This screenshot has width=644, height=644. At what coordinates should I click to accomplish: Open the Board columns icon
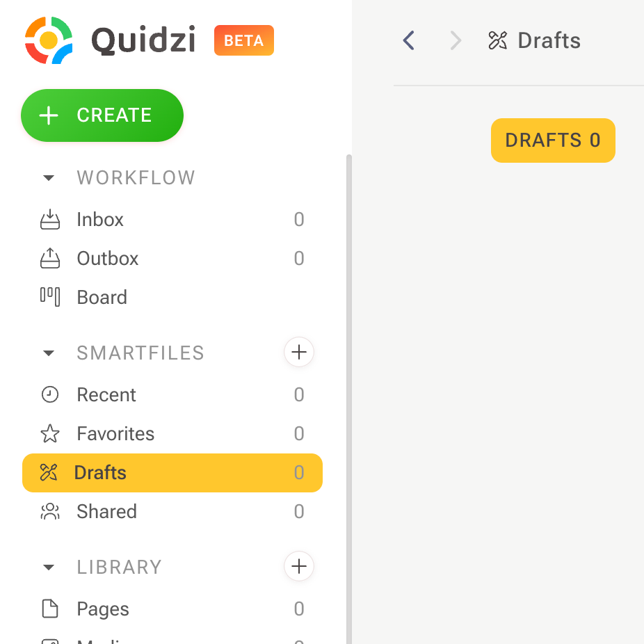coord(50,297)
